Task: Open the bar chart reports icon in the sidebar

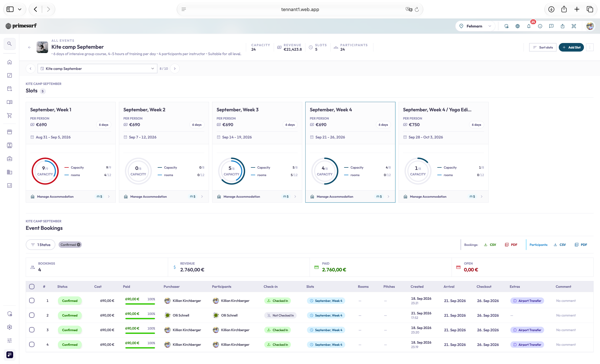Action: (x=9, y=185)
